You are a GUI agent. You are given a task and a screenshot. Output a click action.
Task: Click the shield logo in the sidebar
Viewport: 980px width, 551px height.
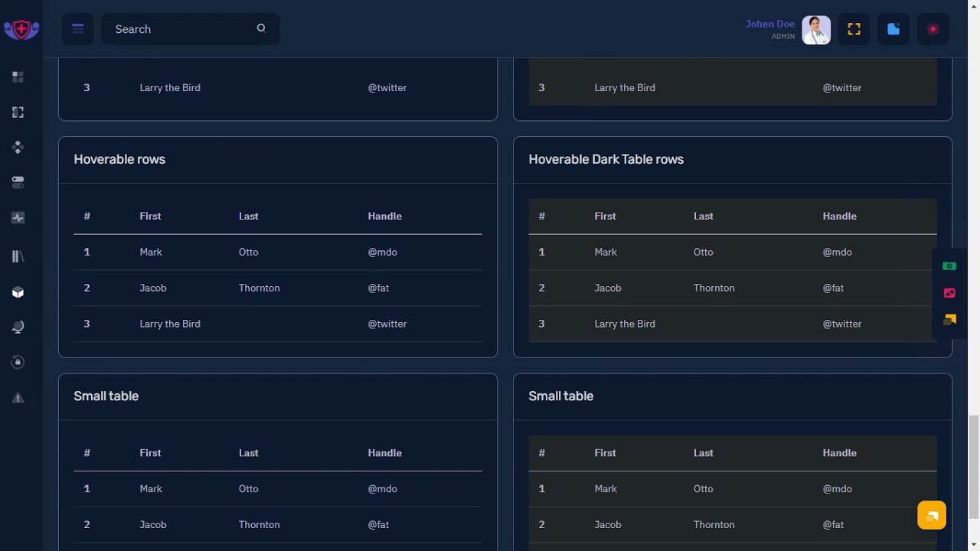(21, 29)
